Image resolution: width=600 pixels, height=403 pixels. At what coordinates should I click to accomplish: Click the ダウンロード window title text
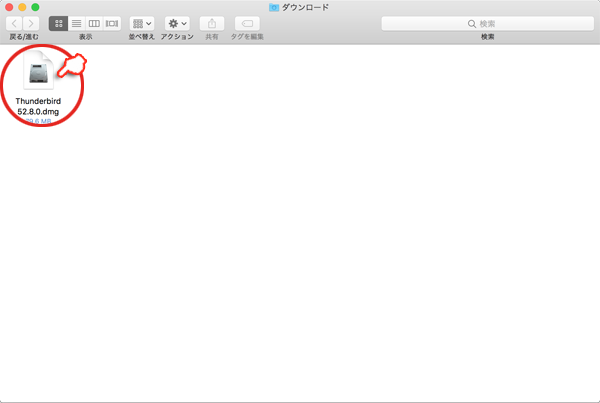[306, 7]
